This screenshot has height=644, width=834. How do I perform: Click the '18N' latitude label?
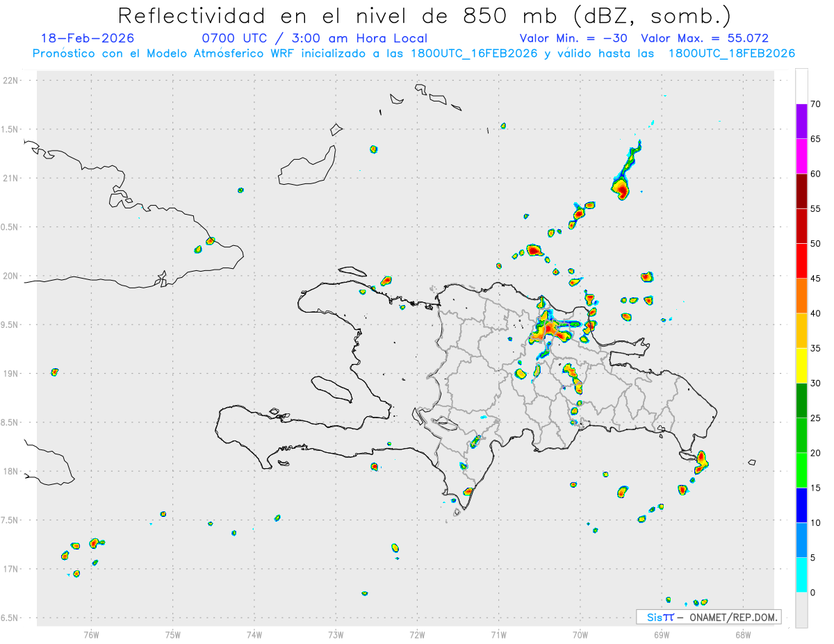pyautogui.click(x=12, y=471)
